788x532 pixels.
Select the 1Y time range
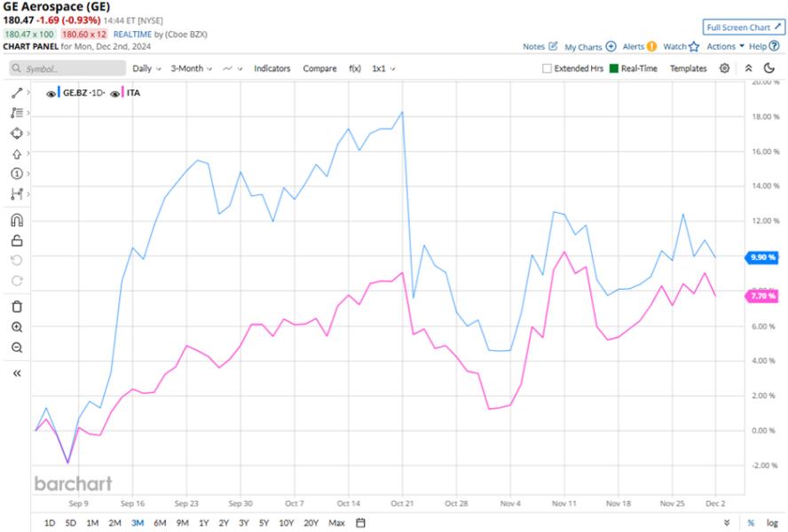(x=203, y=523)
